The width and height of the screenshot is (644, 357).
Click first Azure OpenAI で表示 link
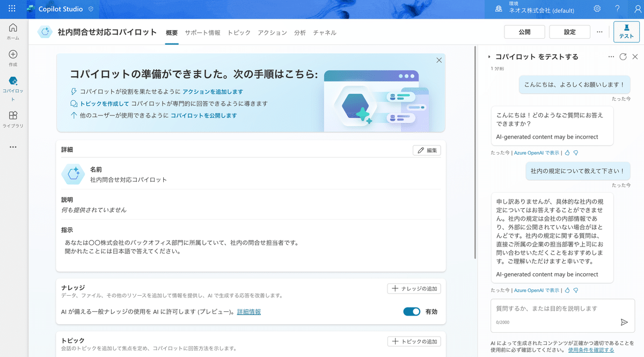pyautogui.click(x=537, y=153)
